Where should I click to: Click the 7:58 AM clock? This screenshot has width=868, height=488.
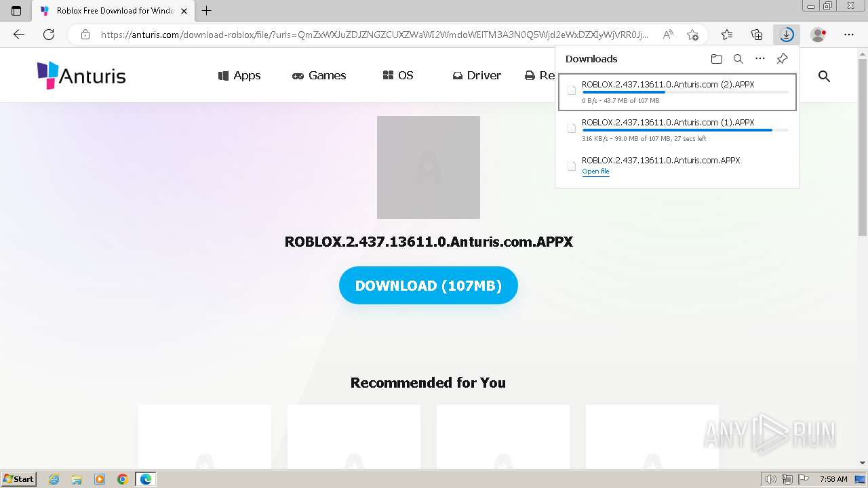[x=833, y=479]
